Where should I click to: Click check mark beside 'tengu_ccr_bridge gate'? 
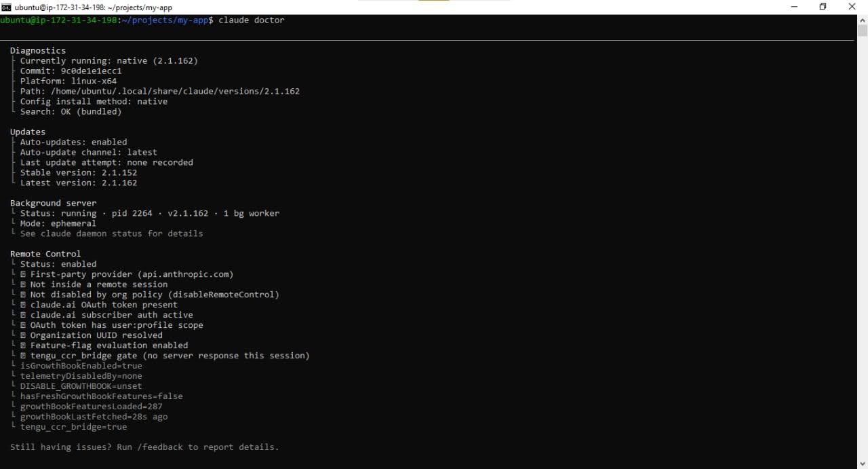(x=23, y=356)
